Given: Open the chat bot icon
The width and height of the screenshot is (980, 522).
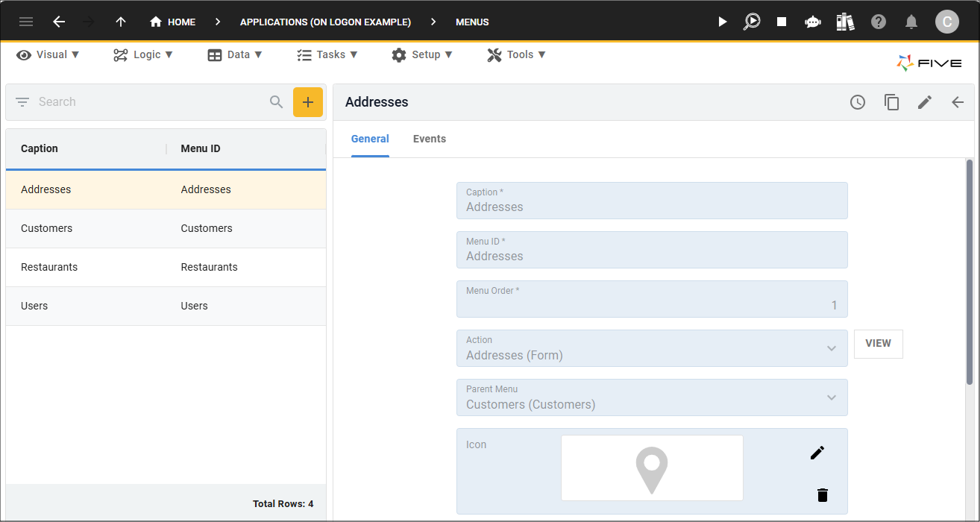Looking at the screenshot, I should [x=813, y=22].
